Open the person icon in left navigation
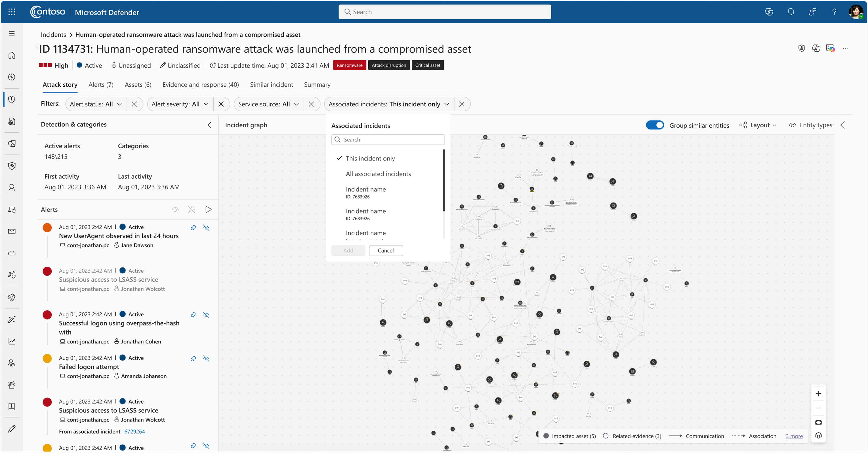Screen dimensions: 868x453 pyautogui.click(x=12, y=187)
